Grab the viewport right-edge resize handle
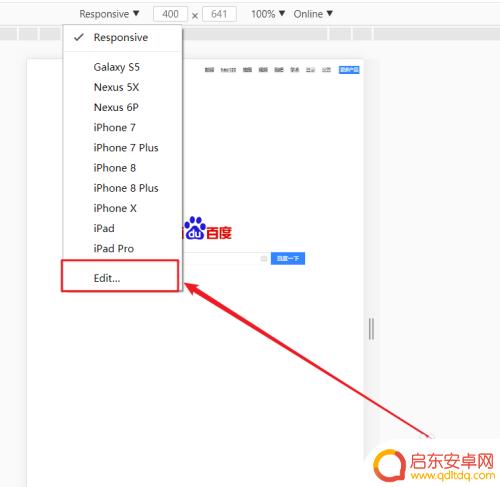The width and height of the screenshot is (500, 487). (x=371, y=329)
